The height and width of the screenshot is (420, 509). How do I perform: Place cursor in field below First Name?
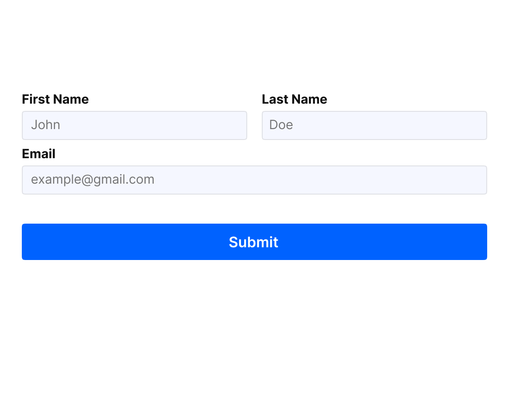135,125
